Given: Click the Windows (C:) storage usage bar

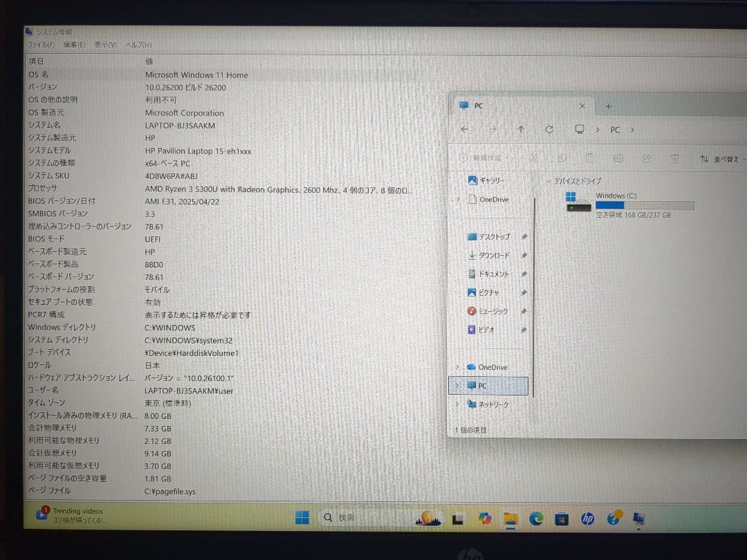Looking at the screenshot, I should tap(645, 205).
